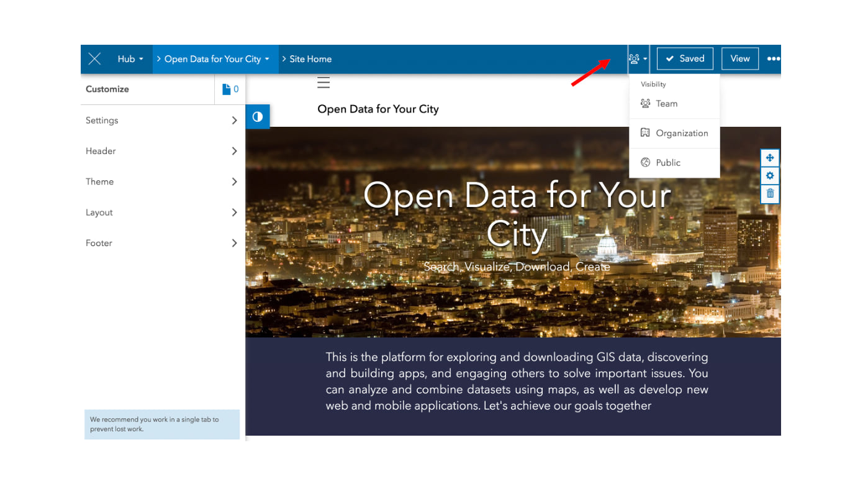Set visibility to Team
868x486 pixels.
[x=674, y=104]
